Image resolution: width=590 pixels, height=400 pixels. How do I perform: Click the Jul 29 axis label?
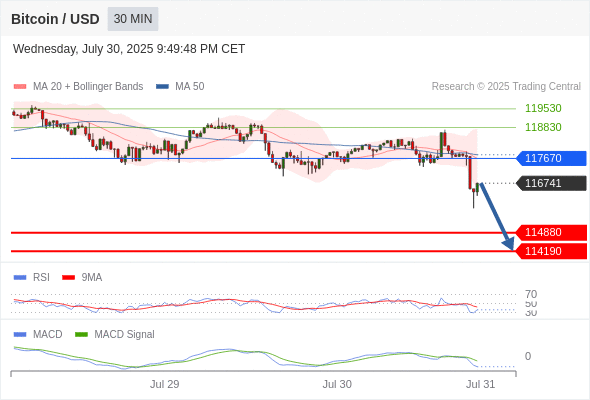(x=164, y=384)
